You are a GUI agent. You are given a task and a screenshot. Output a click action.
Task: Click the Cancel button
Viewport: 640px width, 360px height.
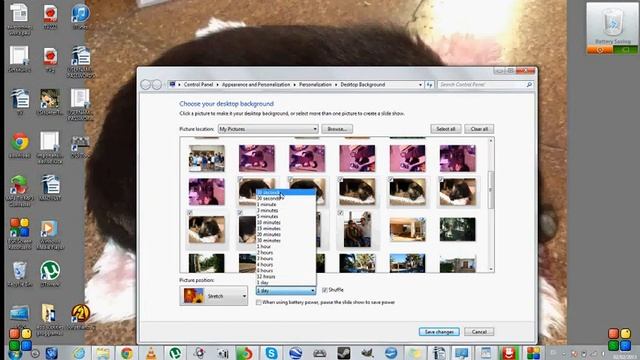(479, 332)
